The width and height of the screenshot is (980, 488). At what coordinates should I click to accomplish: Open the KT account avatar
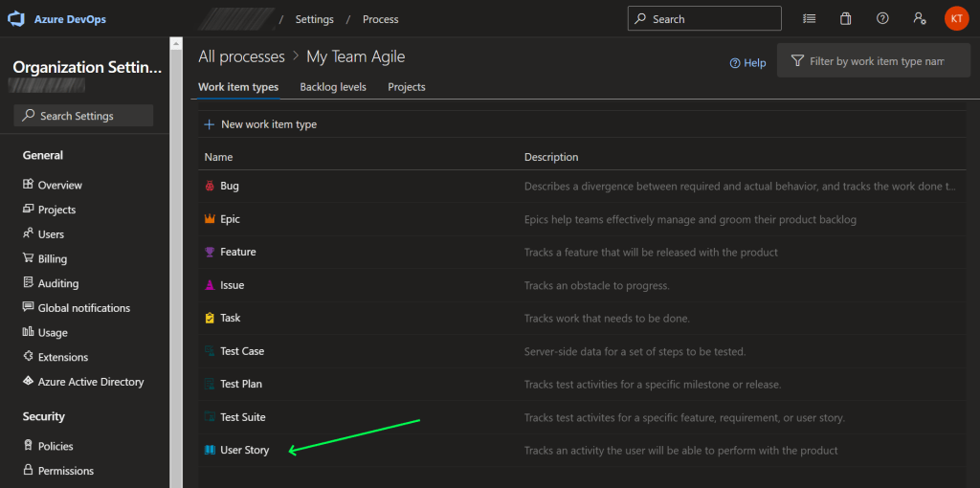point(956,18)
